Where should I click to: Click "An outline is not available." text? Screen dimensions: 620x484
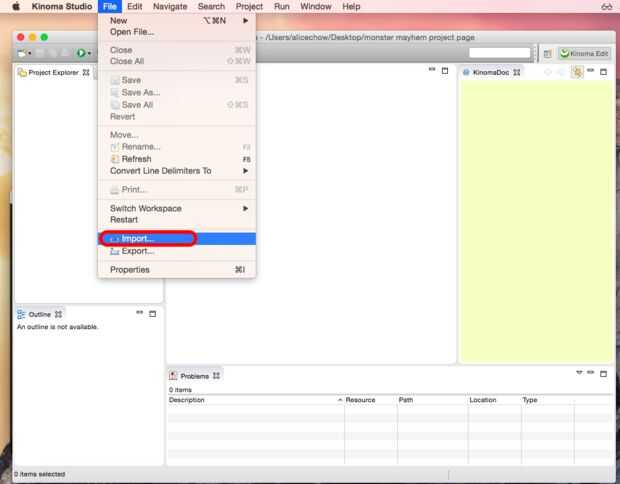pyautogui.click(x=58, y=327)
